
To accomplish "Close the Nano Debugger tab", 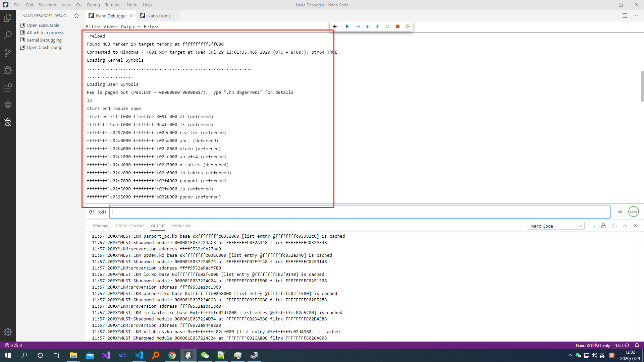I will [x=131, y=16].
